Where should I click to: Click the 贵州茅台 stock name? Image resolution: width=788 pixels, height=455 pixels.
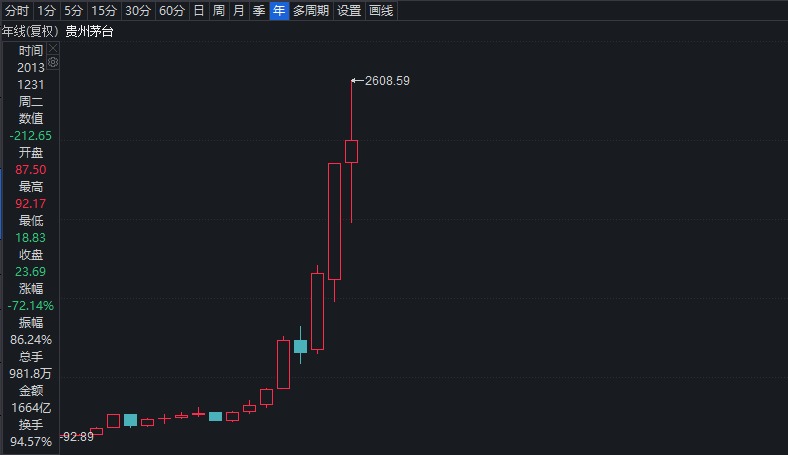click(89, 31)
